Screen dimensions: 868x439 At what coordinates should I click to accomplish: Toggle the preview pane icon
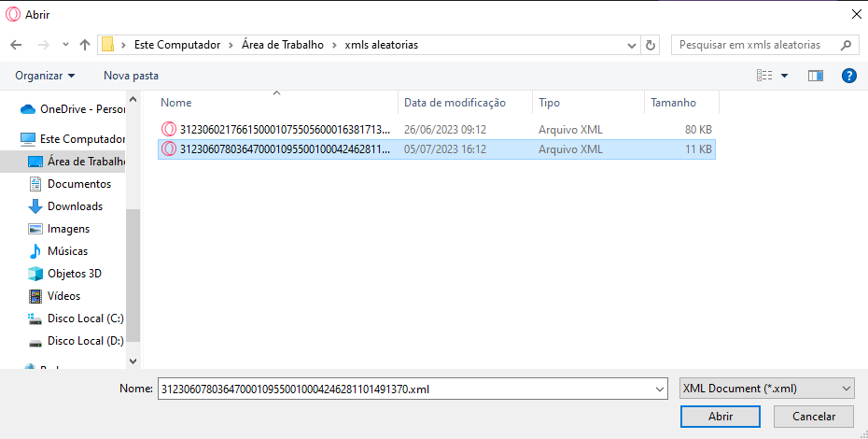(815, 75)
